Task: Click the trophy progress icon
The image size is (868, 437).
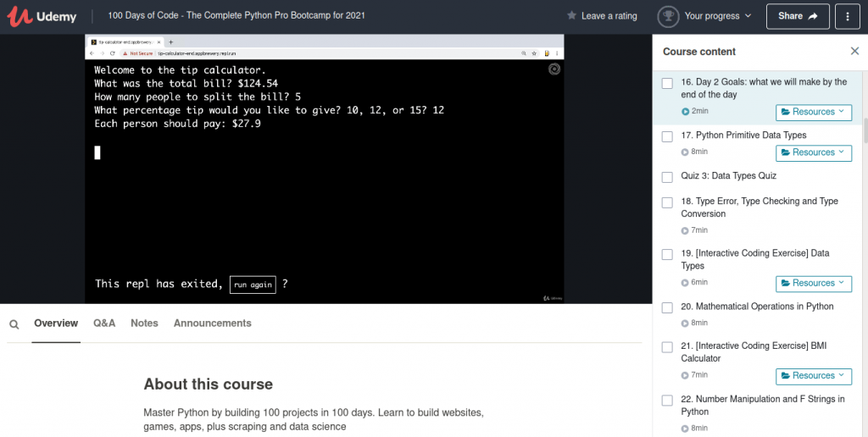Action: [668, 16]
